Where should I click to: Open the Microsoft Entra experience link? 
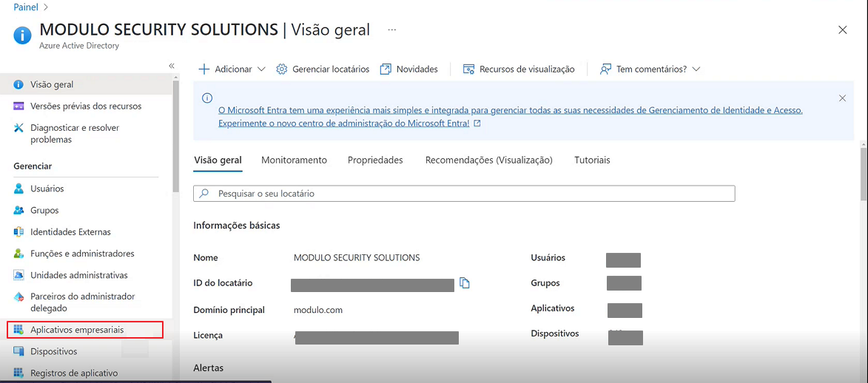click(511, 110)
